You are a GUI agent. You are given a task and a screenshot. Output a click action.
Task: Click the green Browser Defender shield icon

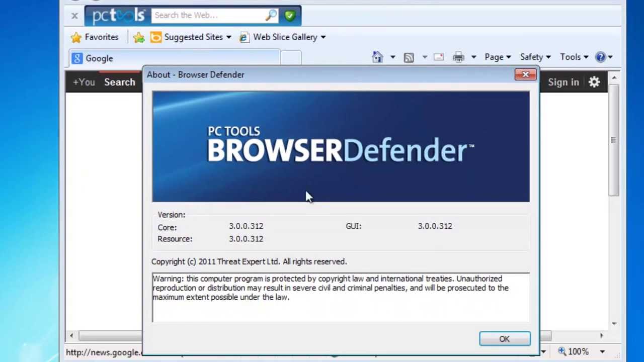tap(290, 15)
